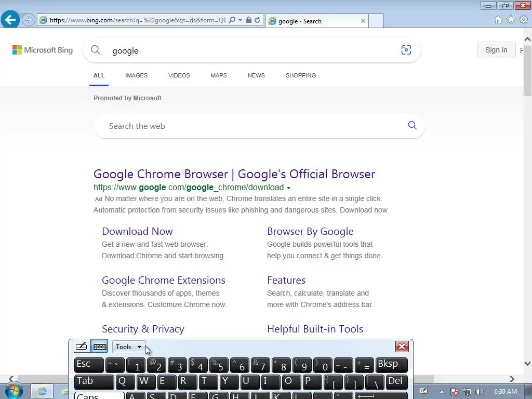Open the Windows Start menu orb

pyautogui.click(x=14, y=391)
